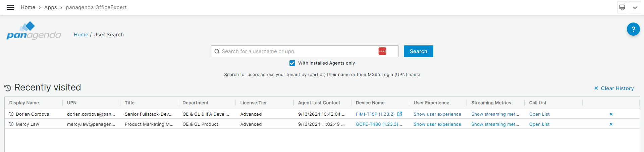Screen dimensions: 644x152
Task: Show user experience for Dorian Cordova
Action: [x=437, y=114]
